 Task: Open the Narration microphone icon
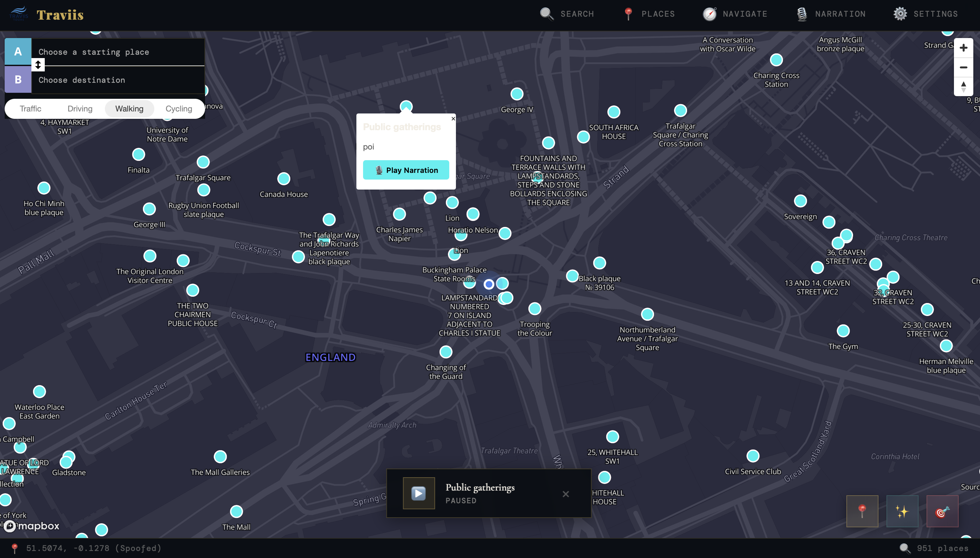(802, 13)
